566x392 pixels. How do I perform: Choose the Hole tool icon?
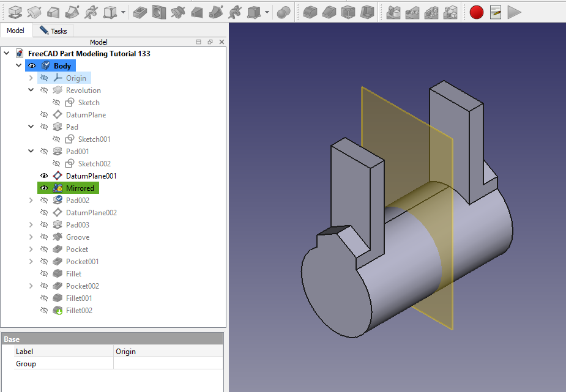coord(159,12)
